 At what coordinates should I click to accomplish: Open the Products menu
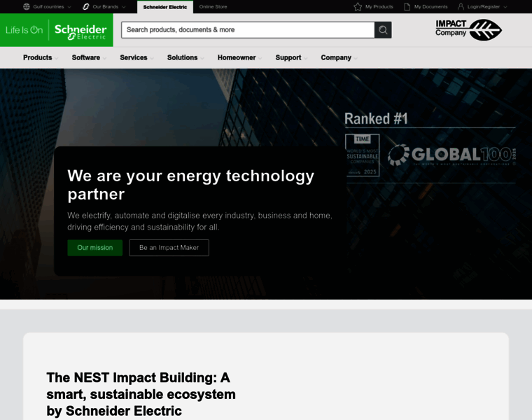pyautogui.click(x=38, y=57)
